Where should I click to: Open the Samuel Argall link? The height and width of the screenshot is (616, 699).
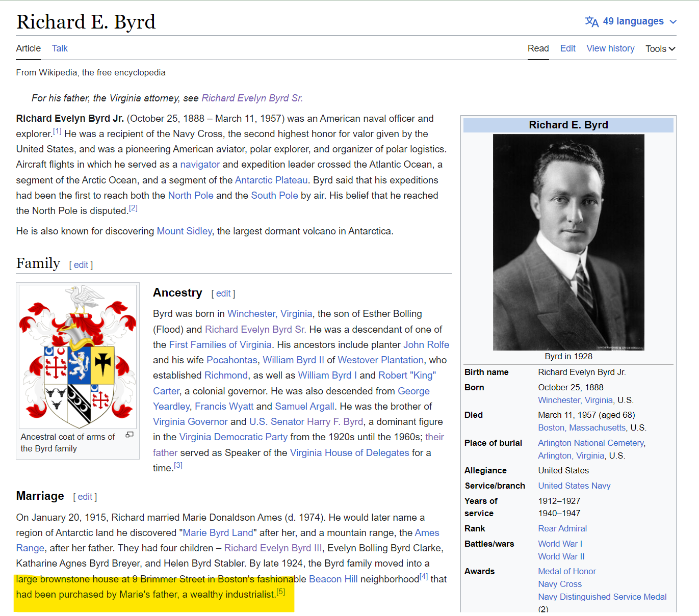click(x=304, y=407)
